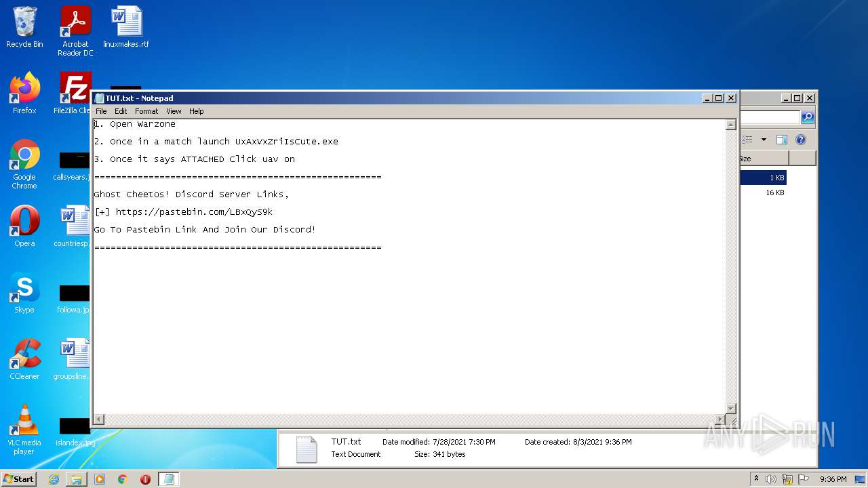The height and width of the screenshot is (488, 868).
Task: Click the network tray icon
Action: point(787,479)
